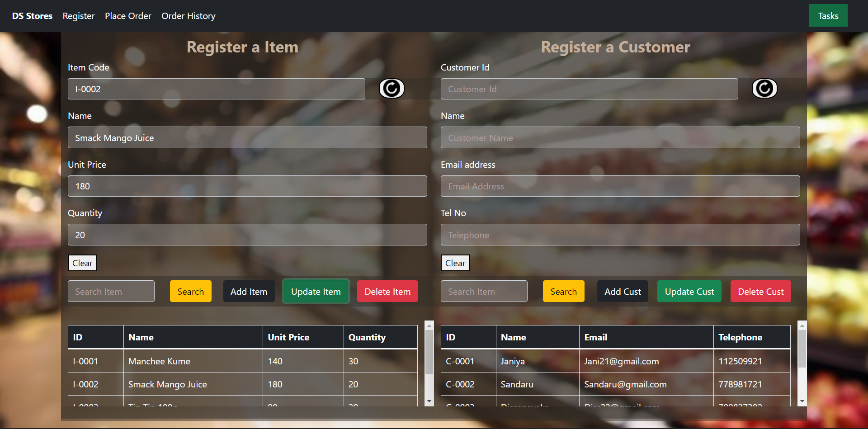Select the Unit Price input
This screenshot has width=868, height=429.
tap(247, 186)
